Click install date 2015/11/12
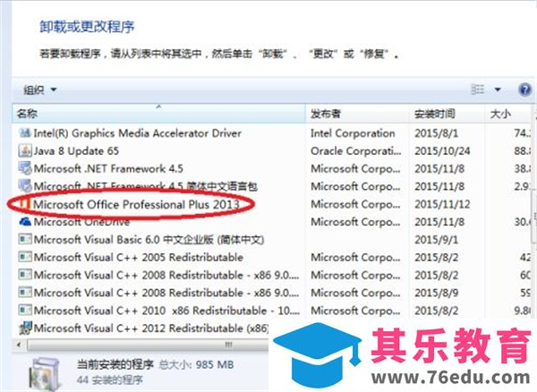The image size is (537, 392). (442, 204)
